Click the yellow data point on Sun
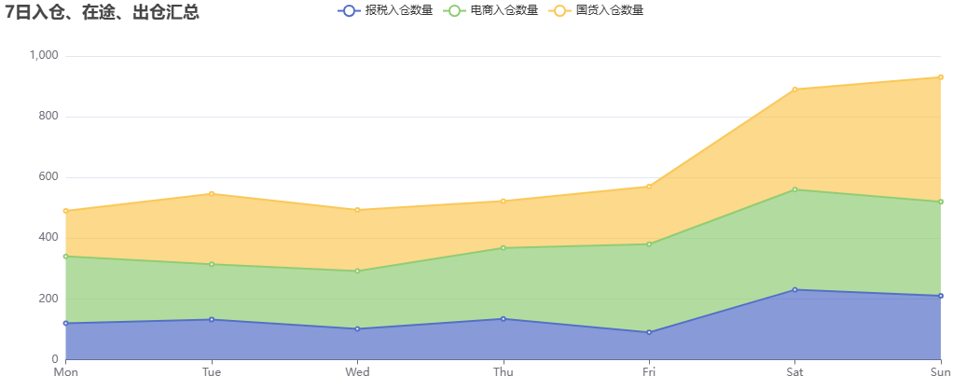 click(x=941, y=77)
